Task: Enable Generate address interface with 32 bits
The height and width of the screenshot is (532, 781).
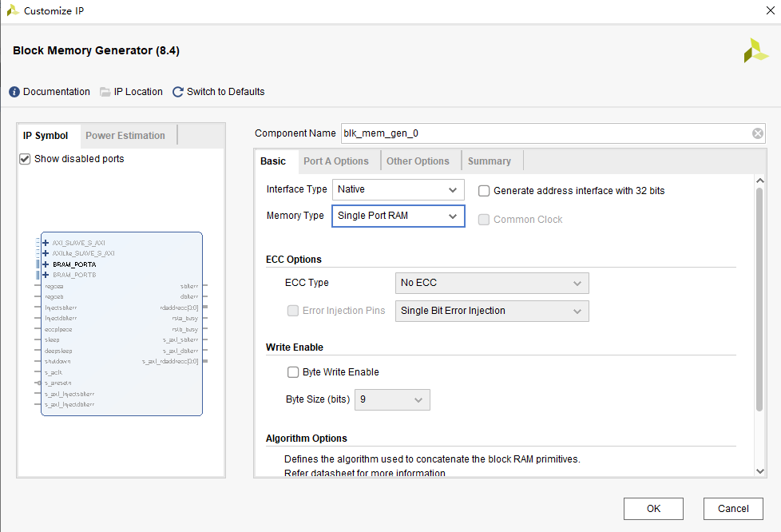Action: [484, 191]
